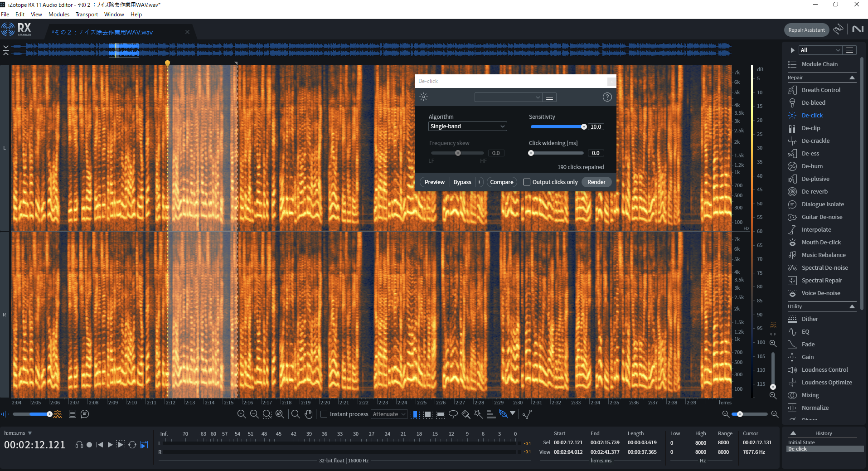The image size is (868, 471).
Task: Open the Breath Control module
Action: click(x=821, y=90)
